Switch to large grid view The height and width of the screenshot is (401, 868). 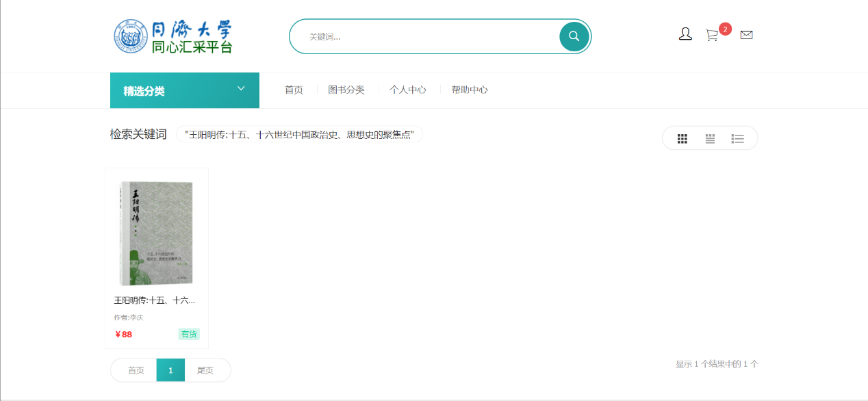click(x=682, y=139)
